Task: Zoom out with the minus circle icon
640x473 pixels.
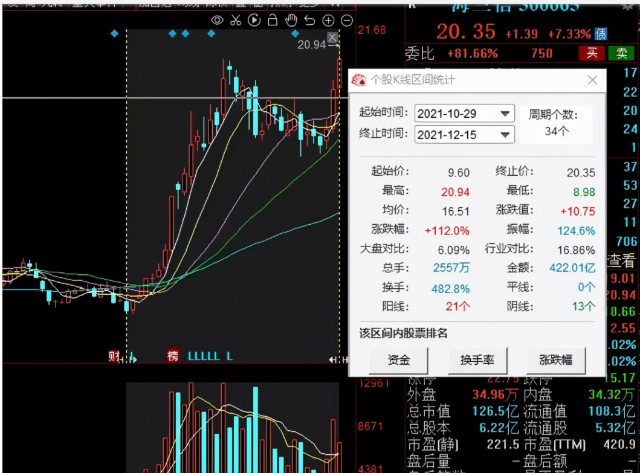Action: (347, 20)
